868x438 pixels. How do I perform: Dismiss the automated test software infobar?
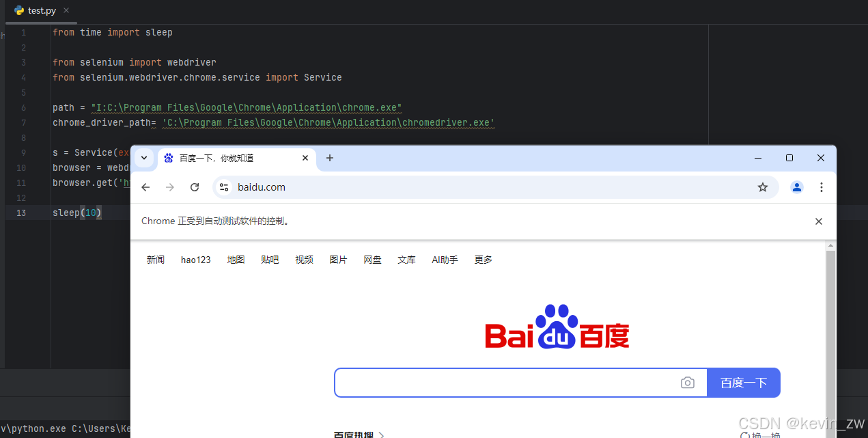click(x=819, y=221)
